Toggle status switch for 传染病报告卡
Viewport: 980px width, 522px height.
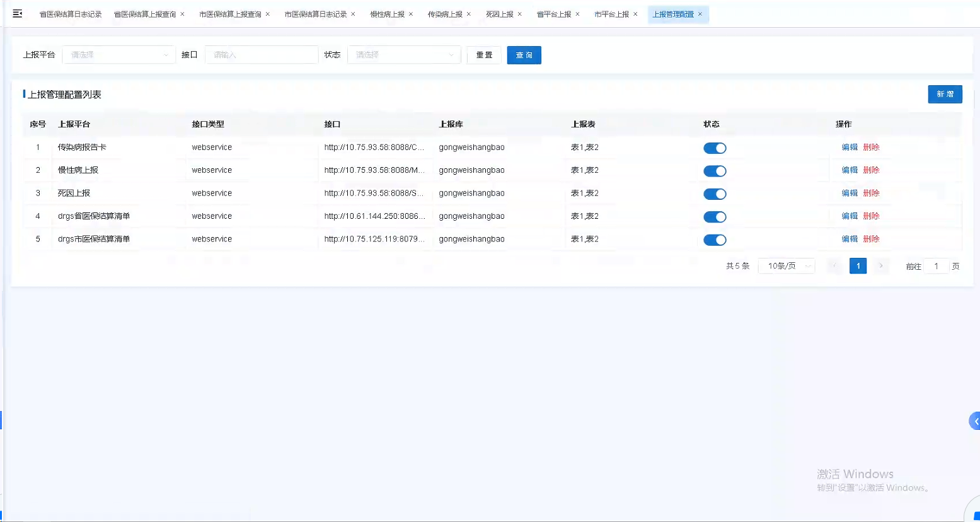(715, 148)
